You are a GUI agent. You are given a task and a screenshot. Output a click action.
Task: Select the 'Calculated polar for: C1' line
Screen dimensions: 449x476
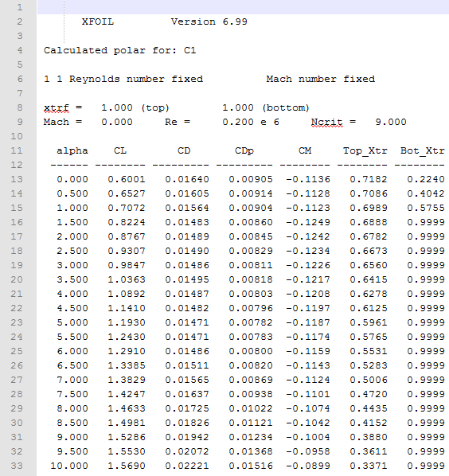pos(120,50)
